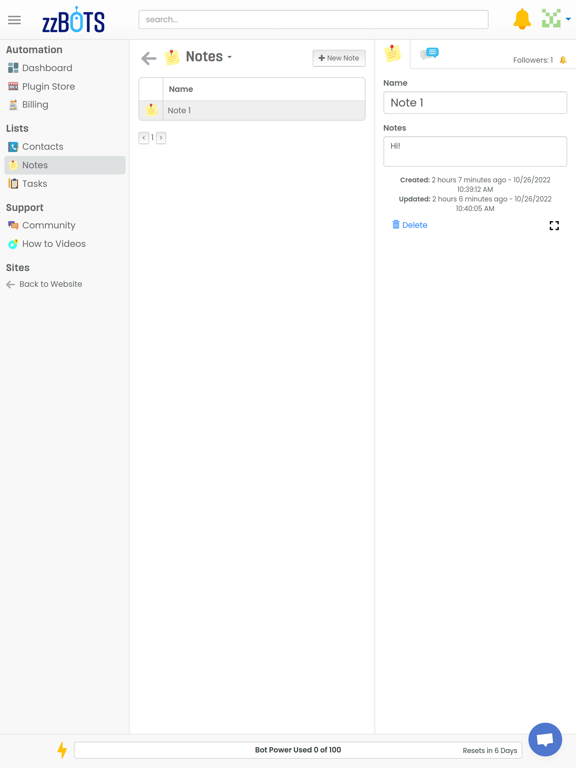
Task: Toggle following via Followers bell
Action: 563,60
